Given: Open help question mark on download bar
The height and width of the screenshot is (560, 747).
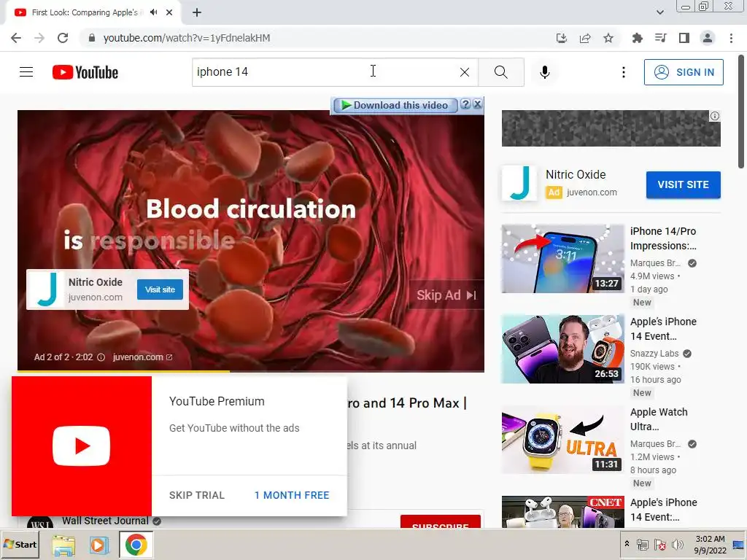Looking at the screenshot, I should 466,104.
